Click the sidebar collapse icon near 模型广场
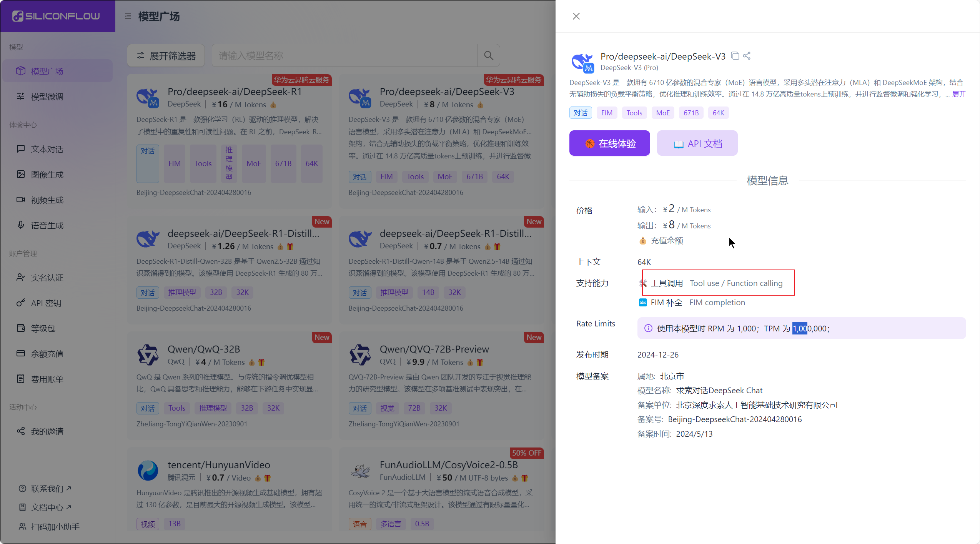This screenshot has height=544, width=980. point(128,16)
